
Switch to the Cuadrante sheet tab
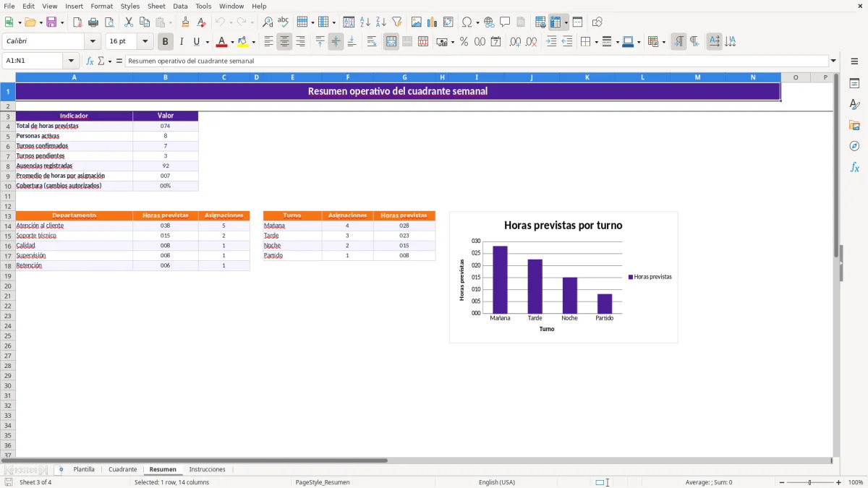click(x=122, y=469)
